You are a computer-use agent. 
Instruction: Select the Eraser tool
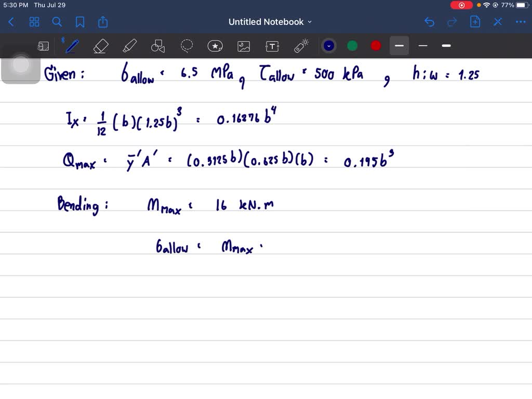click(x=100, y=46)
